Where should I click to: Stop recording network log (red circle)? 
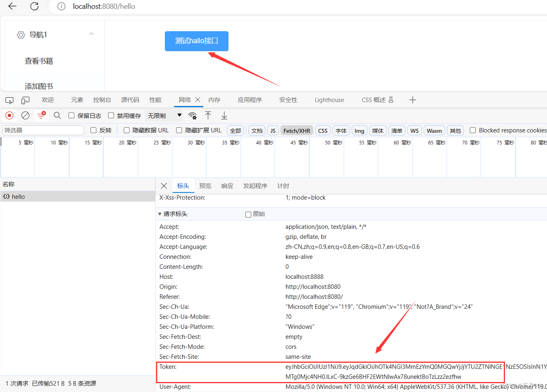pyautogui.click(x=9, y=116)
